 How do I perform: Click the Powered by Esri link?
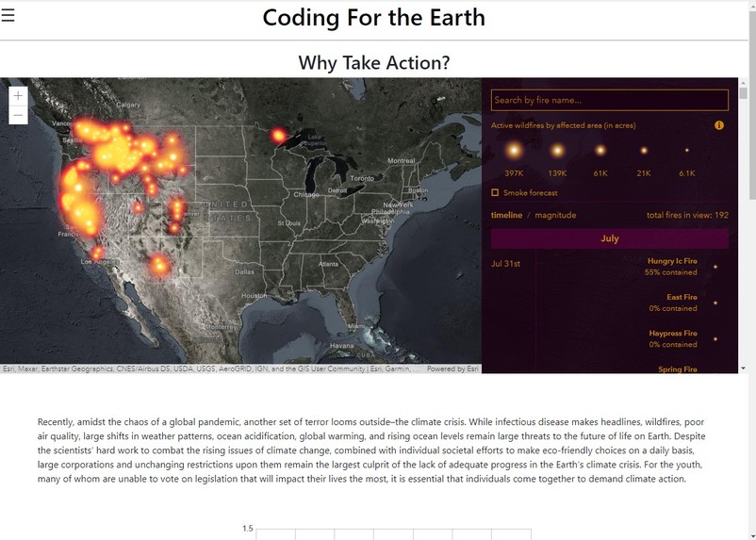click(x=452, y=368)
